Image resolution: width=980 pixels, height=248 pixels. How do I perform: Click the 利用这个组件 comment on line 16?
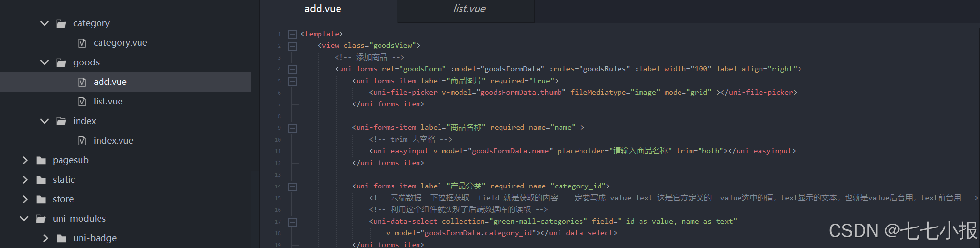coord(459,209)
